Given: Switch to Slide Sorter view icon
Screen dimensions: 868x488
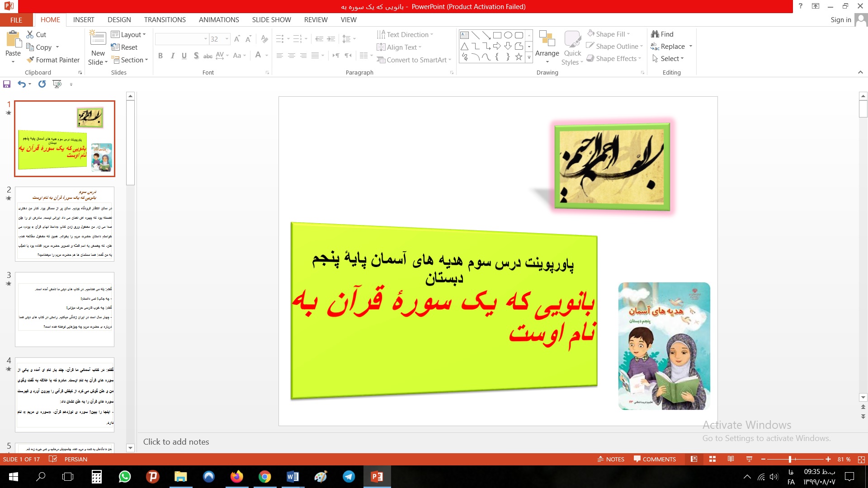Looking at the screenshot, I should 712,459.
